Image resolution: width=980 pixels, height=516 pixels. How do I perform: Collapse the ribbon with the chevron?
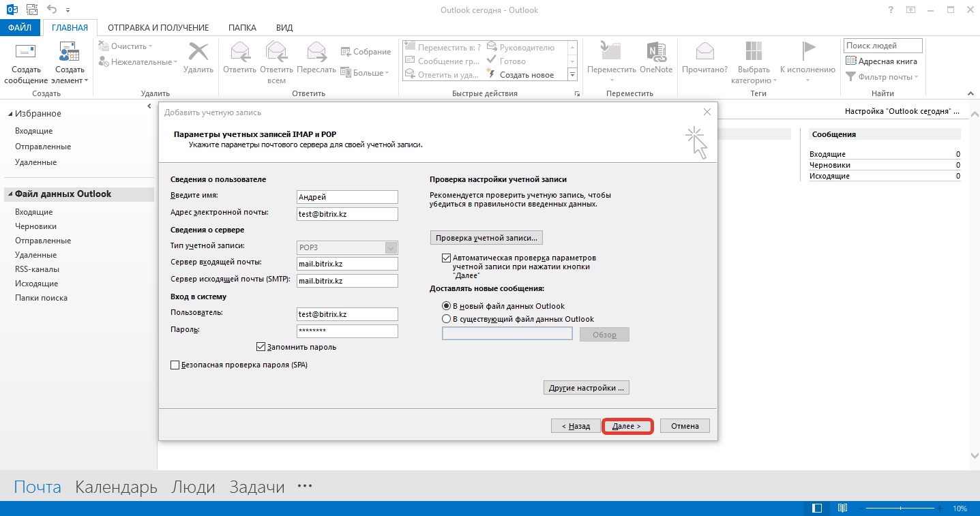971,93
